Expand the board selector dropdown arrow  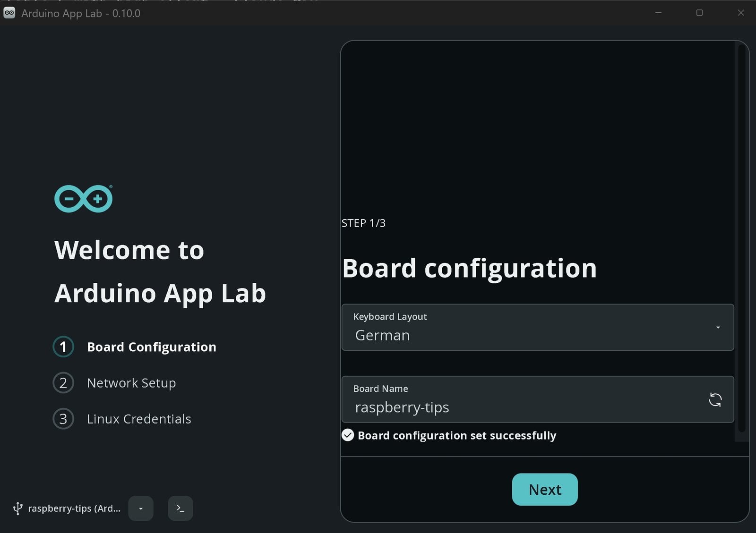coord(141,508)
